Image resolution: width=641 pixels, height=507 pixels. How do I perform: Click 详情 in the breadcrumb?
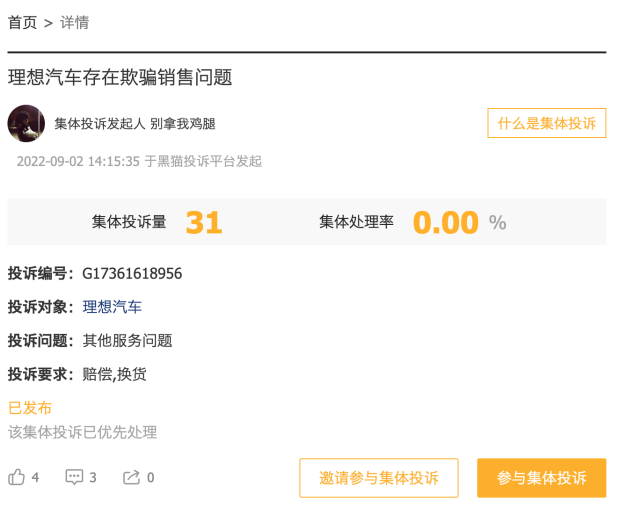point(75,22)
